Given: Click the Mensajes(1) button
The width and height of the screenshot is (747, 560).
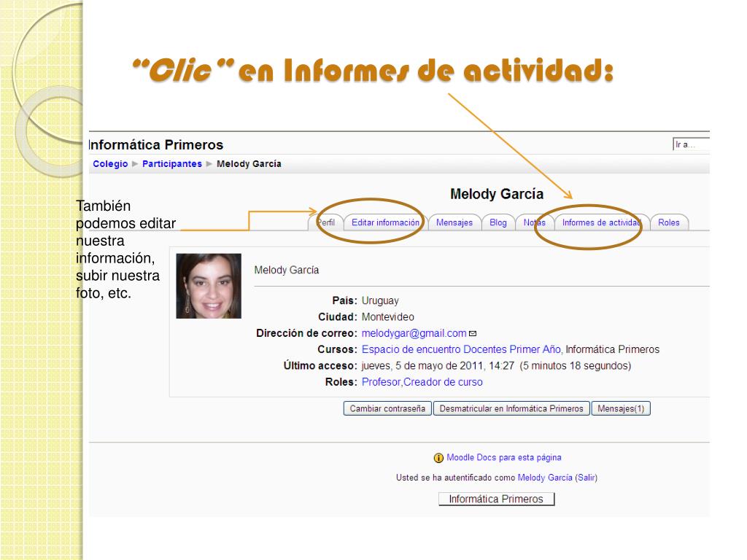Looking at the screenshot, I should pos(621,408).
